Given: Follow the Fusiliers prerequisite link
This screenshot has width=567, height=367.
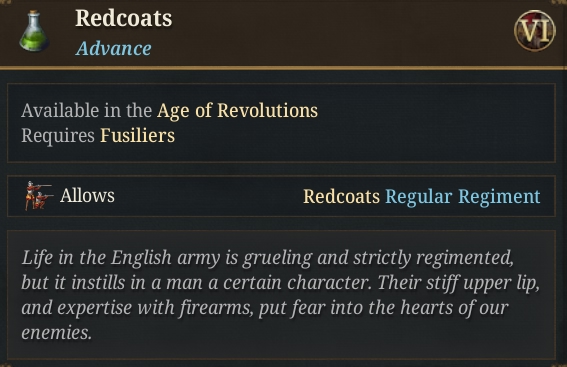Looking at the screenshot, I should click(137, 136).
